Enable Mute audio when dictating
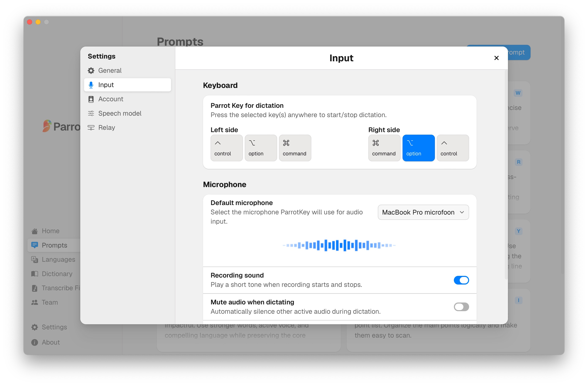This screenshot has height=386, width=588. pyautogui.click(x=461, y=307)
